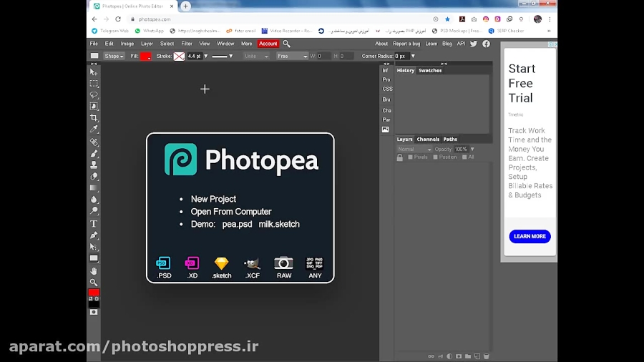Open the Corner Radius dropdown arrow
644x362 pixels.
point(413,57)
